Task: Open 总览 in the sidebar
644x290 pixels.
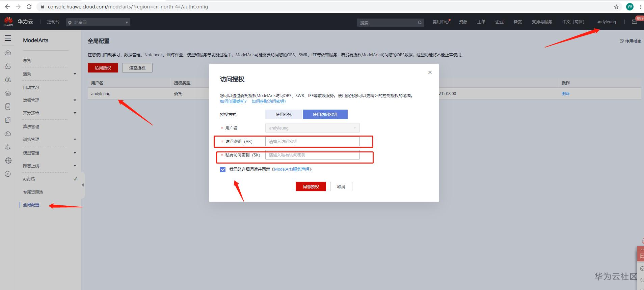Action: (27, 61)
